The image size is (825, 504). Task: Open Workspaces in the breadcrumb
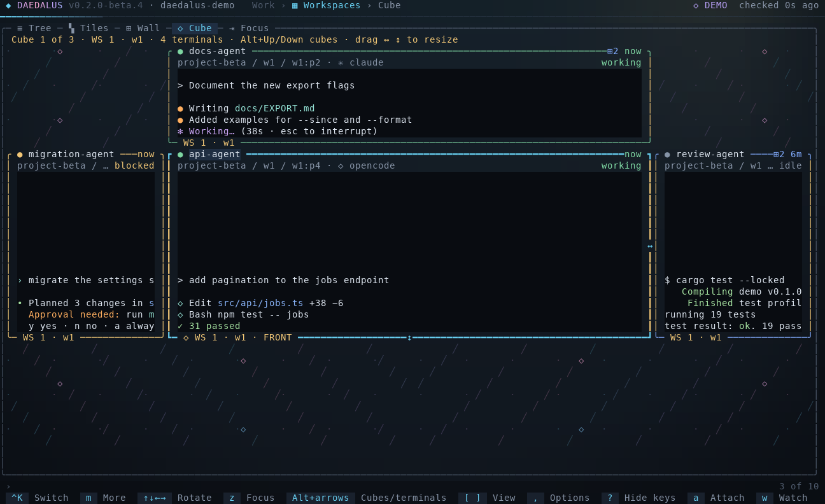tap(327, 5)
